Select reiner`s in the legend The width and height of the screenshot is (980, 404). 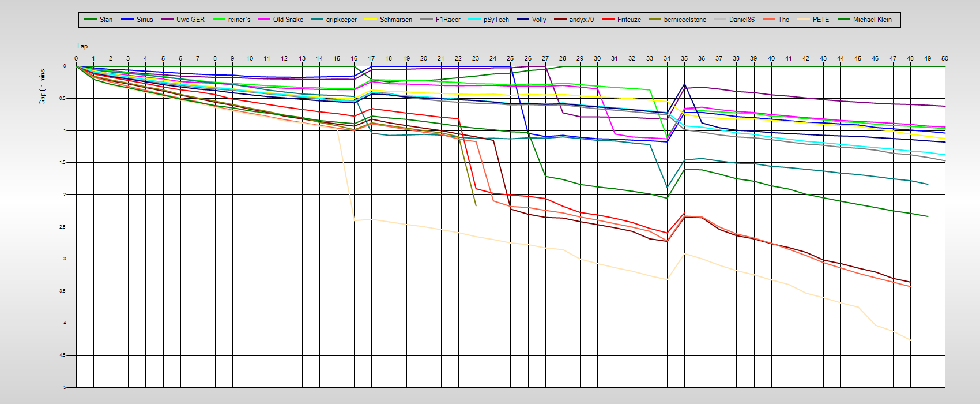coord(232,20)
